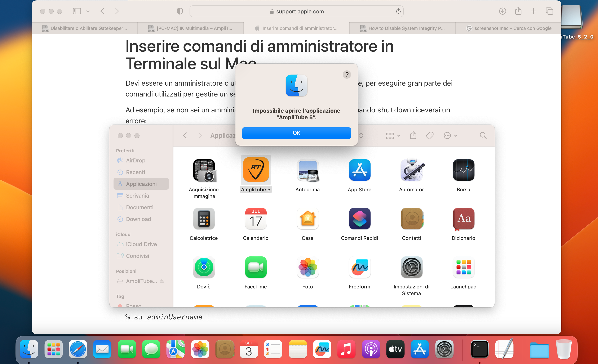Open Maps from the Dock

(176, 349)
